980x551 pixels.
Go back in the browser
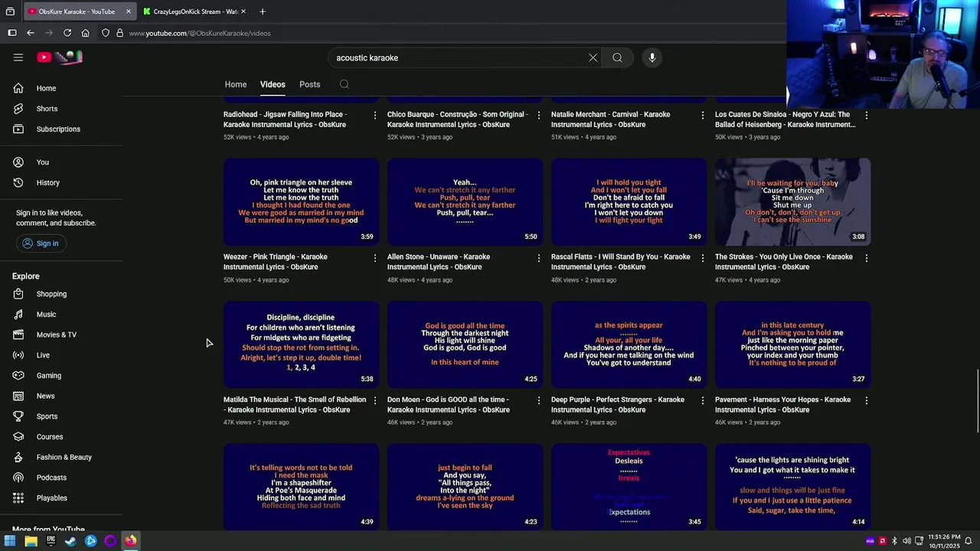[31, 33]
